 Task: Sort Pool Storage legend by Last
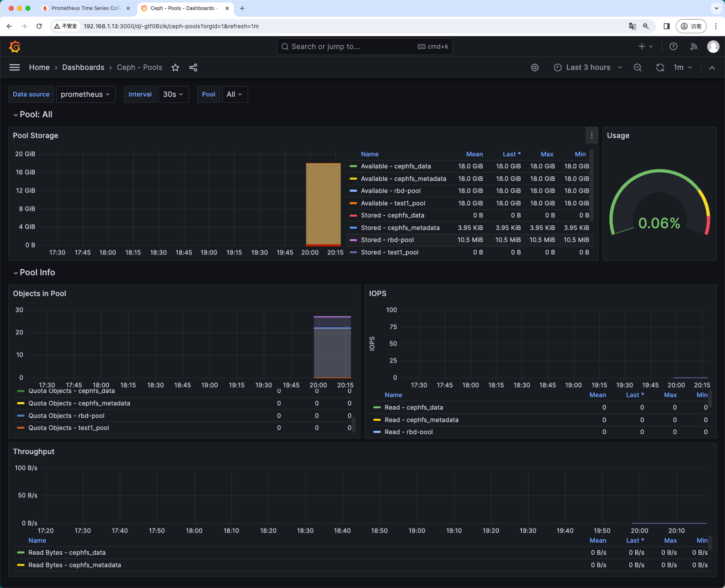[511, 154]
